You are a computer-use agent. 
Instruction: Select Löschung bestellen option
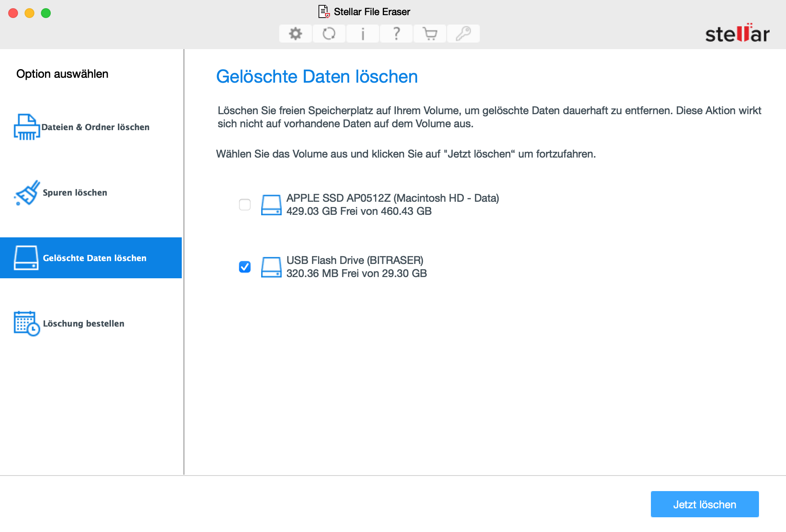point(91,323)
